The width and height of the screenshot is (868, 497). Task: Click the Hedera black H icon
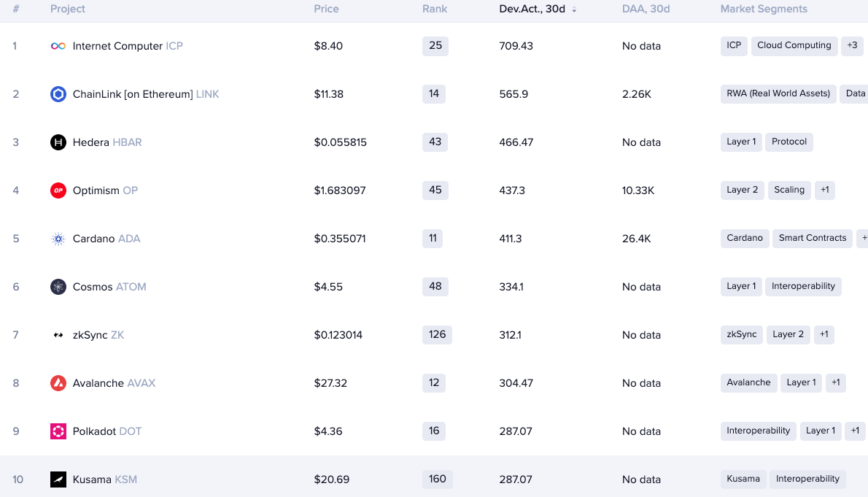[58, 142]
